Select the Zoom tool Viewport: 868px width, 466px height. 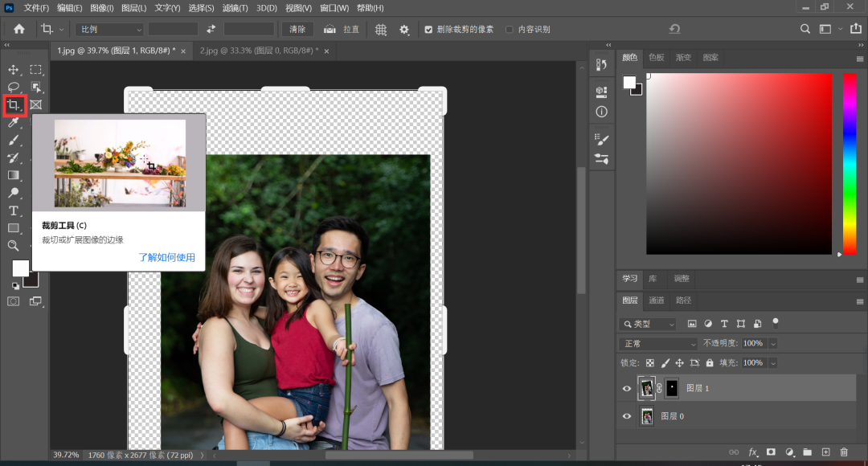click(14, 246)
